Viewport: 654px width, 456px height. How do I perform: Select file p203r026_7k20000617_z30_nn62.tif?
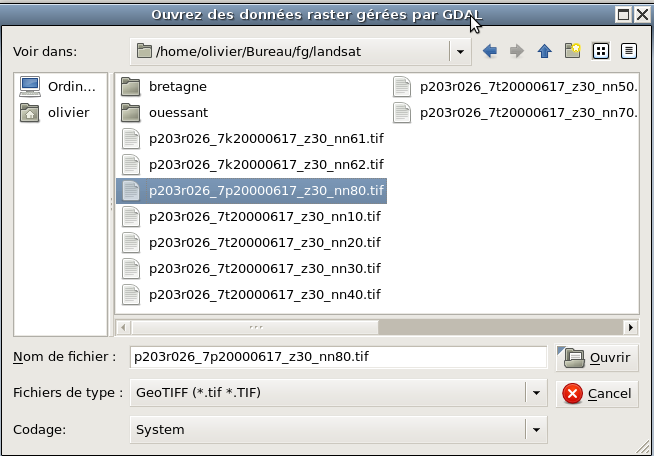(x=252, y=164)
